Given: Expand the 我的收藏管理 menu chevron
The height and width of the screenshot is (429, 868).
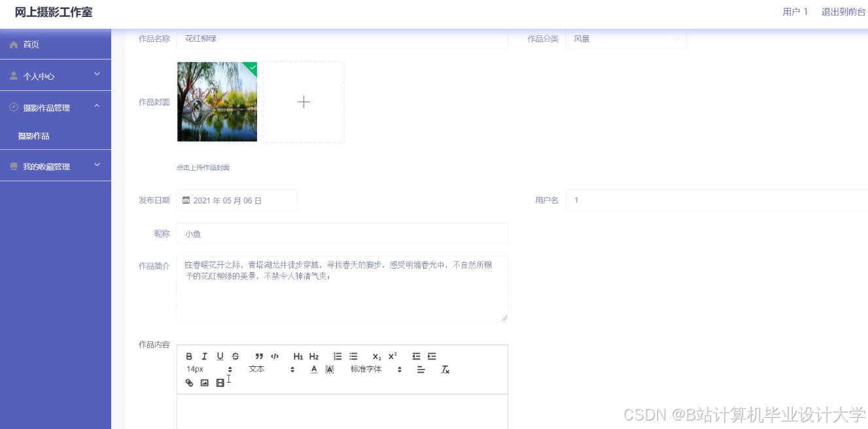Looking at the screenshot, I should pyautogui.click(x=97, y=165).
